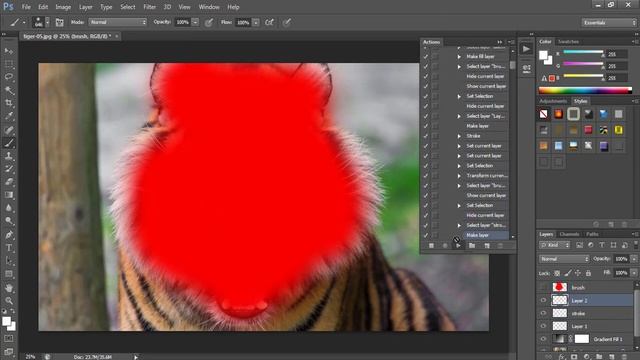Select the Move tool

point(9,51)
